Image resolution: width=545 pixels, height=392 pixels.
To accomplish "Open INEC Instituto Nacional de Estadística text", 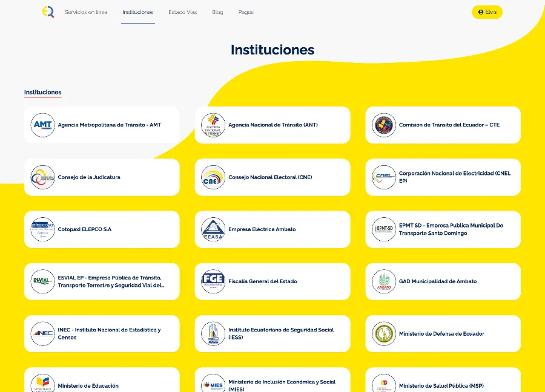I will click(x=109, y=334).
